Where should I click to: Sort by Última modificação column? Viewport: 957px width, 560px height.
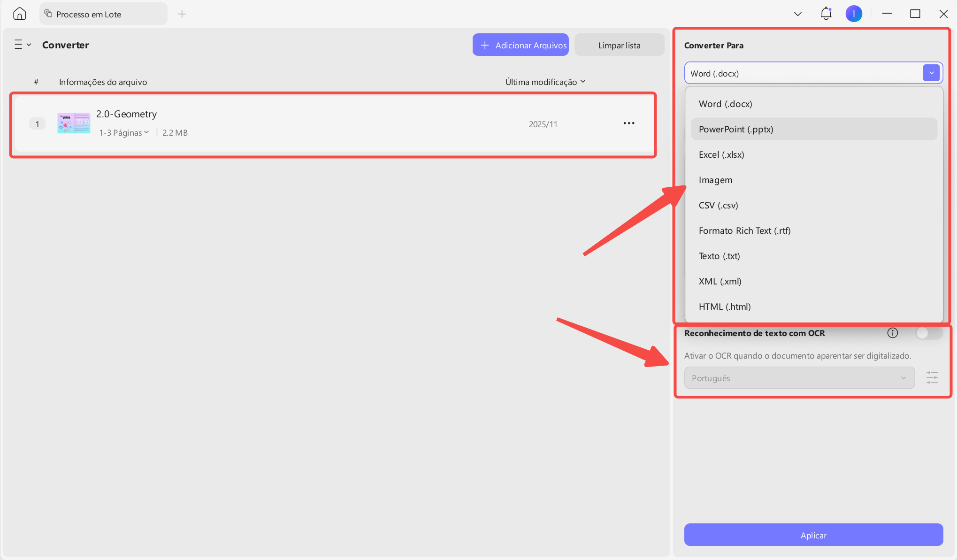click(545, 82)
